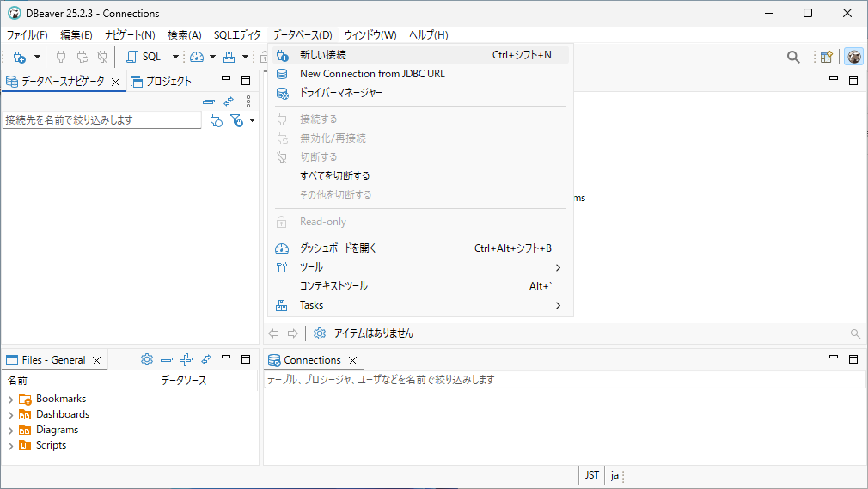Click the ja locale in status bar
This screenshot has height=489, width=868.
(x=614, y=475)
